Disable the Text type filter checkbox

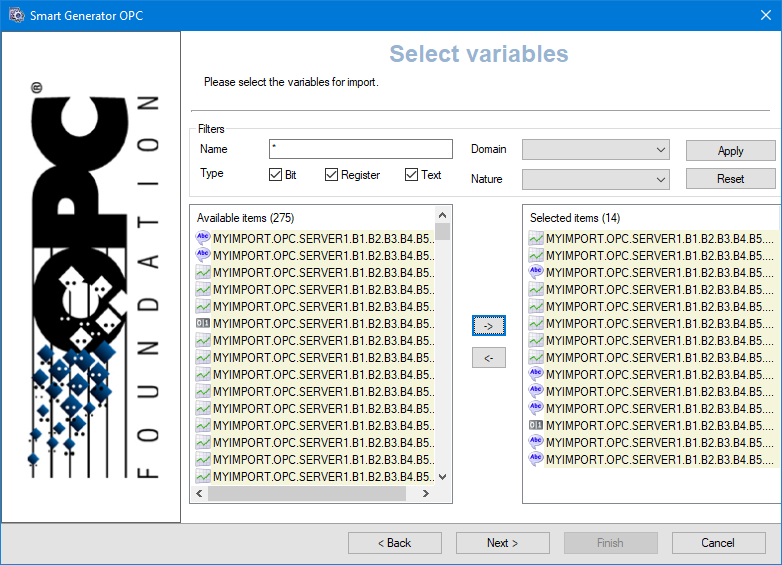(x=411, y=175)
